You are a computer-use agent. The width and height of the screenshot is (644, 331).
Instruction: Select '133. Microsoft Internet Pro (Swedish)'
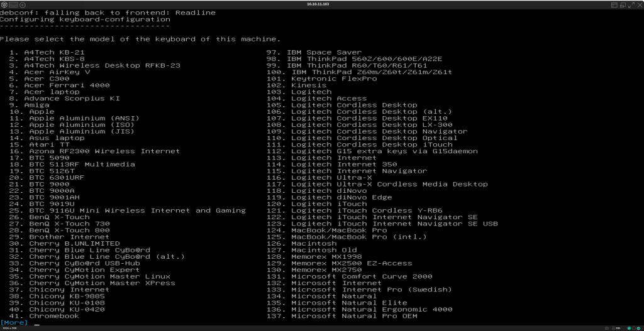coord(359,290)
